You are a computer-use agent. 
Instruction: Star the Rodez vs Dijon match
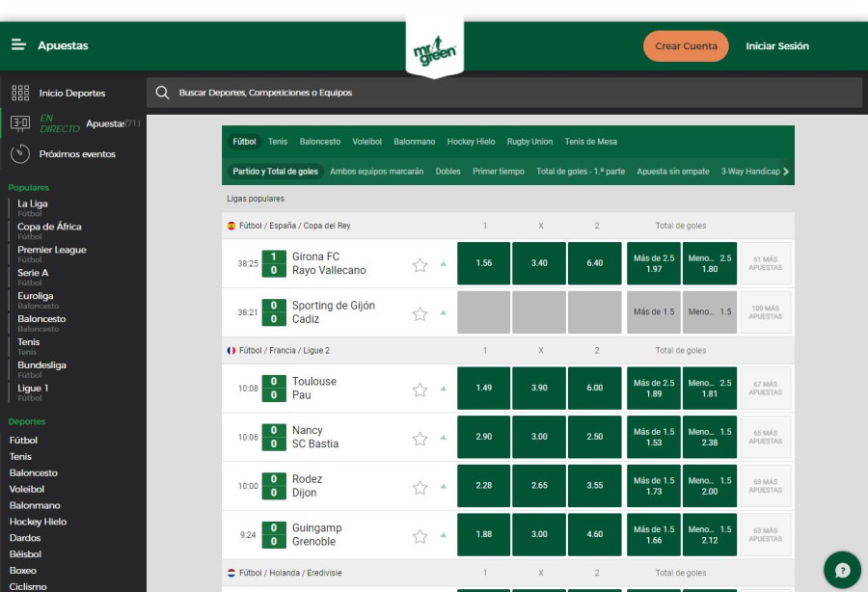[x=420, y=488]
